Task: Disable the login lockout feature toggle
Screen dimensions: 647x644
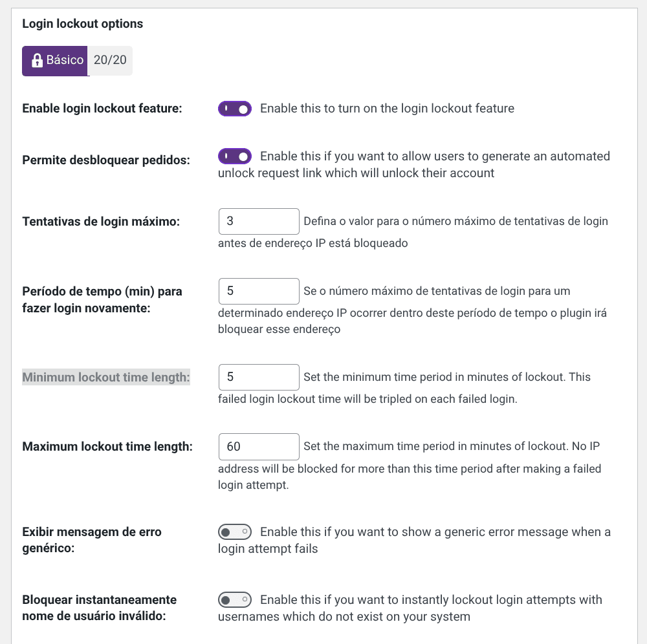Action: (x=234, y=108)
